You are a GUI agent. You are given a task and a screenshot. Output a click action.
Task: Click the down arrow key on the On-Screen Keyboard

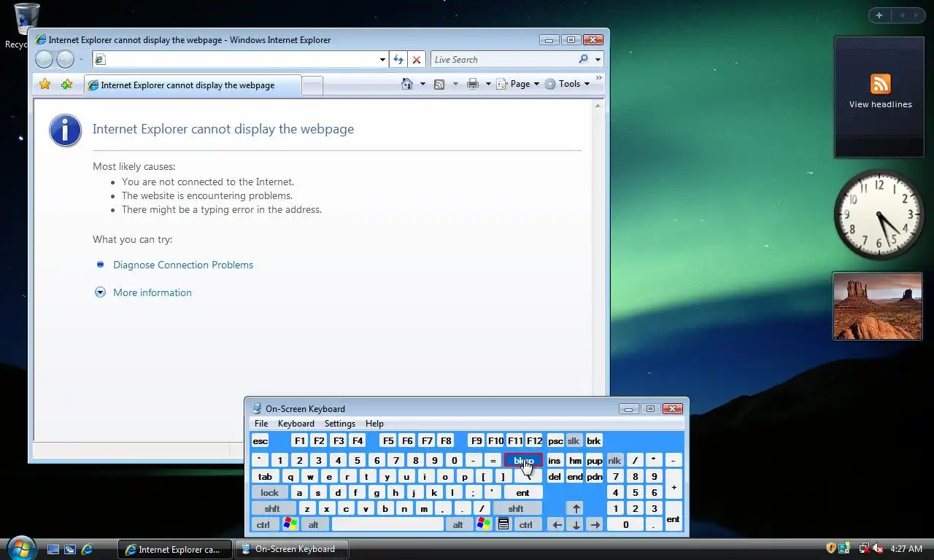pos(576,524)
